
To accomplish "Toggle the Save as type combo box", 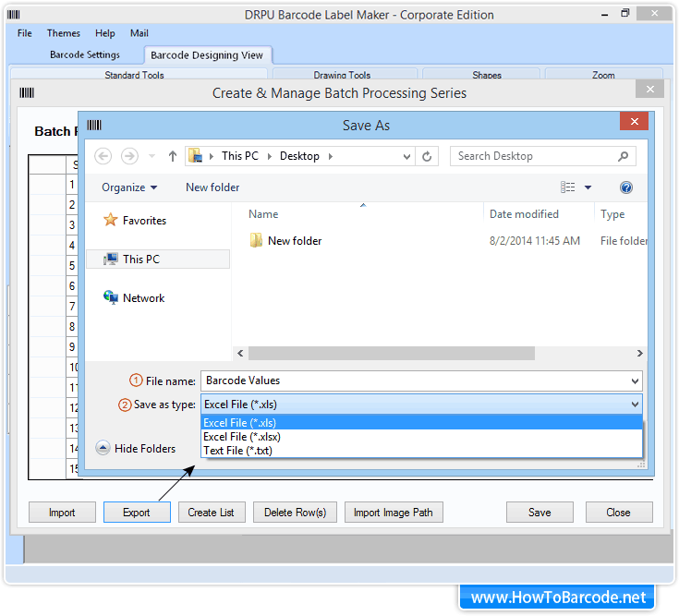I will 422,405.
